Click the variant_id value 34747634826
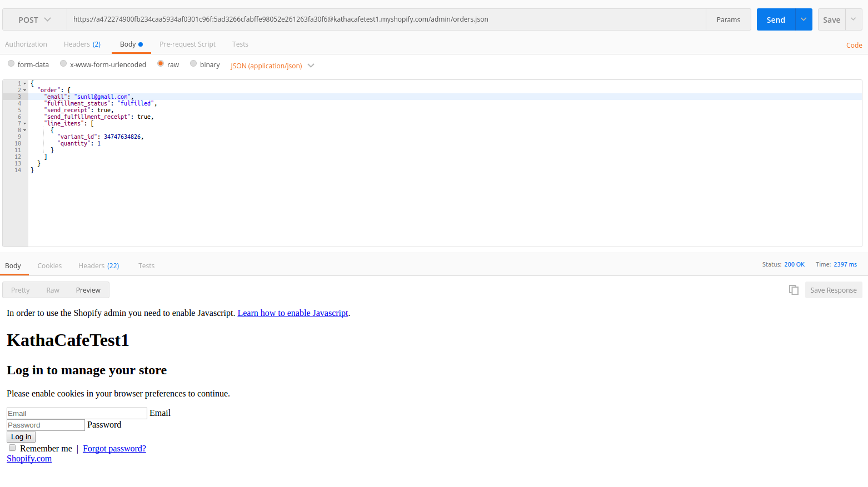 122,137
